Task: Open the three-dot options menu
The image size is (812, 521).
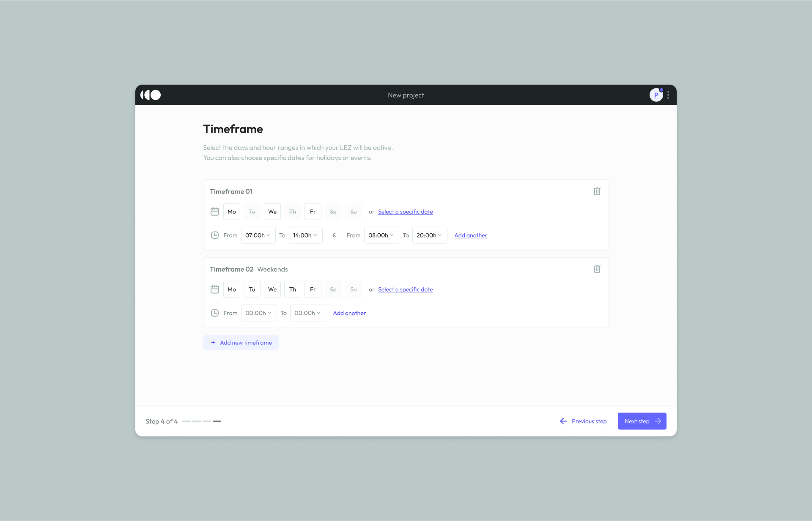Action: coord(668,95)
